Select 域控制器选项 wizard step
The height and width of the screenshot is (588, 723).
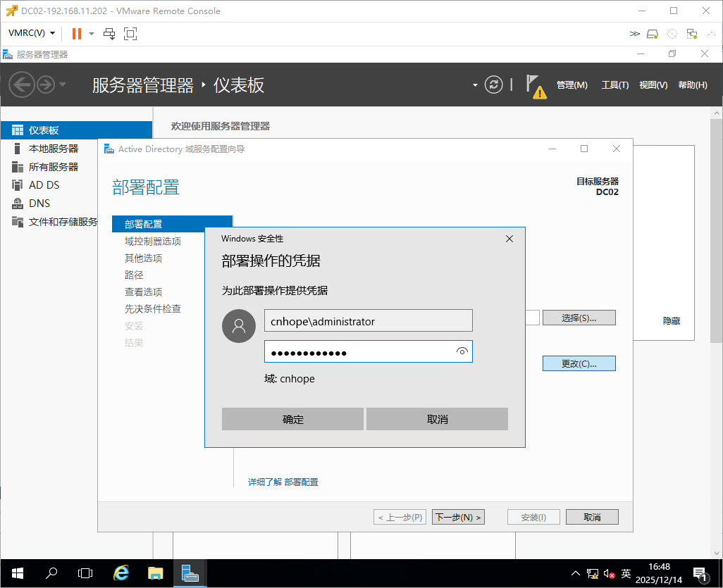click(153, 242)
